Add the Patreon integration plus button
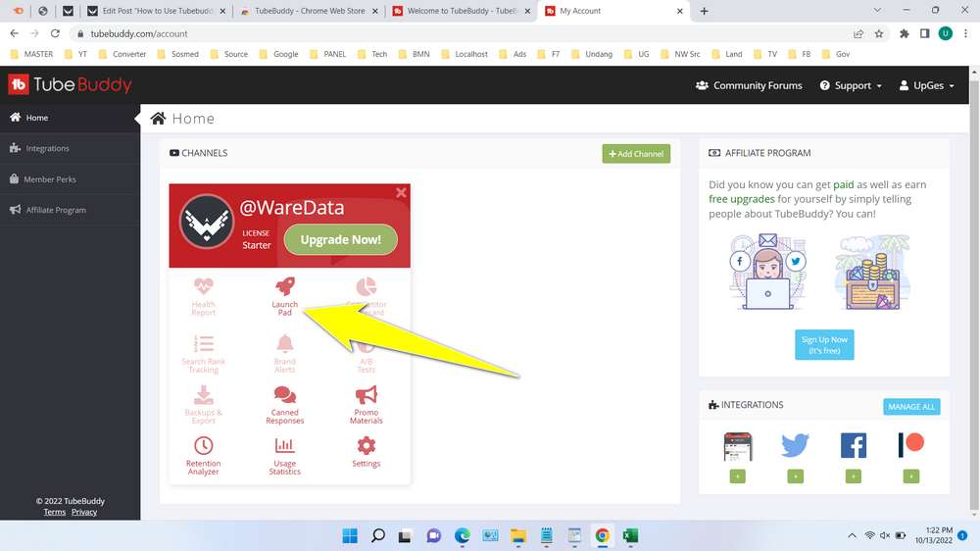Screen dimensions: 980x551 pos(911,476)
